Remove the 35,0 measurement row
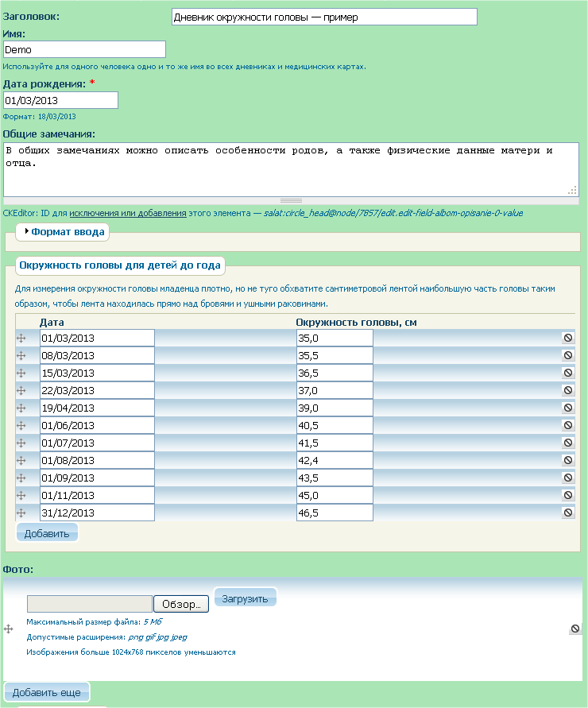The height and width of the screenshot is (708, 588). pos(568,338)
